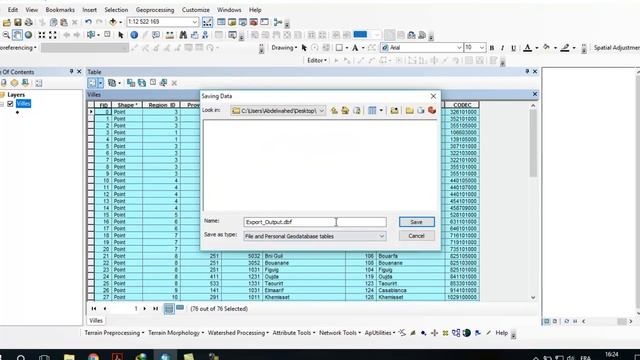Select the Zoom Out magnifier tool
The height and width of the screenshot is (360, 640).
click(6, 35)
